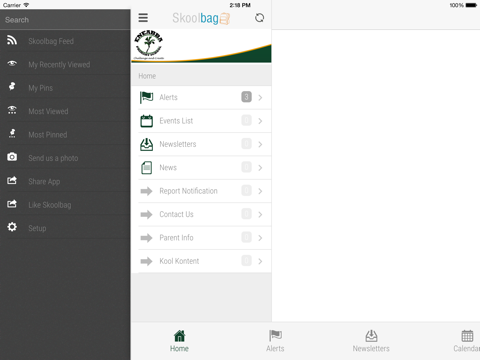Click the Search field in sidebar

click(65, 20)
